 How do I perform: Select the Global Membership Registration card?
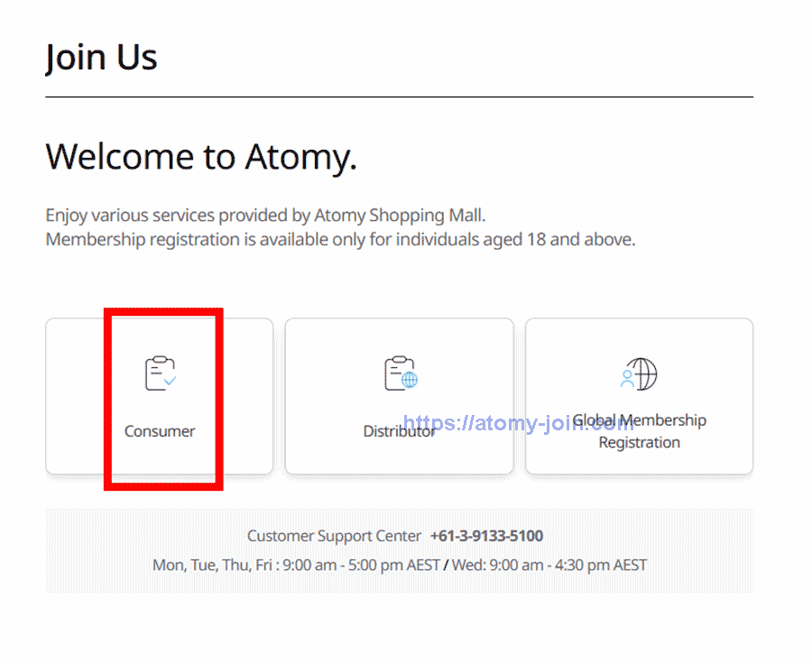(639, 395)
